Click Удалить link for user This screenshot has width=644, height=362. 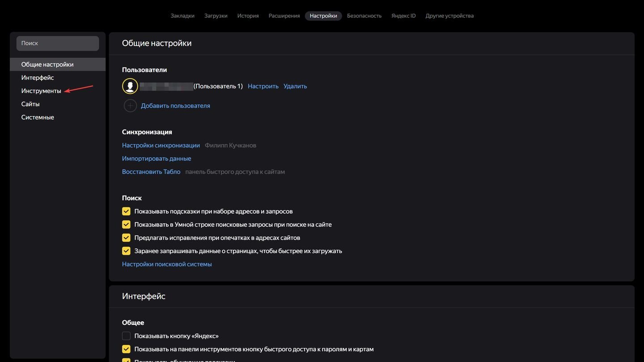[295, 86]
